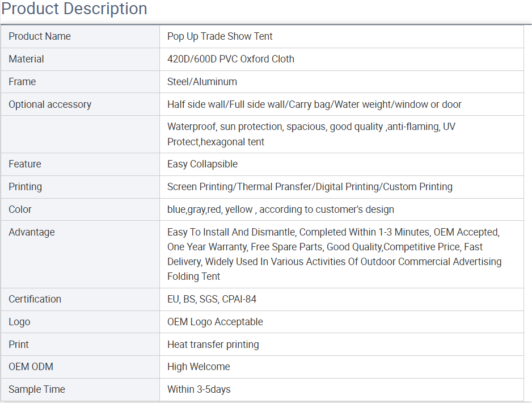Select the OEM ODM label cell
This screenshot has height=403, width=532.
[x=80, y=367]
